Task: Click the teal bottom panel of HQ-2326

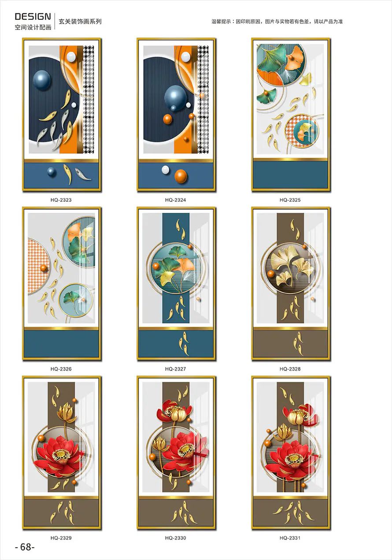Action: (62, 344)
